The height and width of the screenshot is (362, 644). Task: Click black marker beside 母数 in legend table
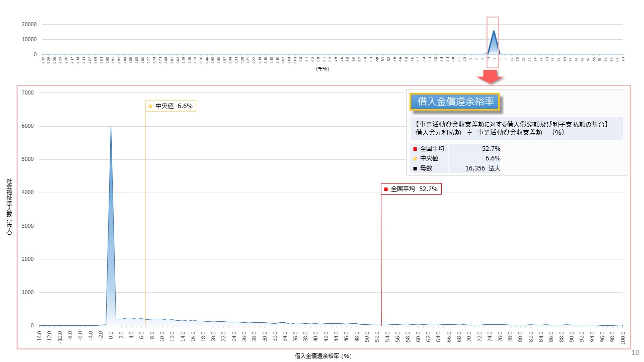point(414,168)
